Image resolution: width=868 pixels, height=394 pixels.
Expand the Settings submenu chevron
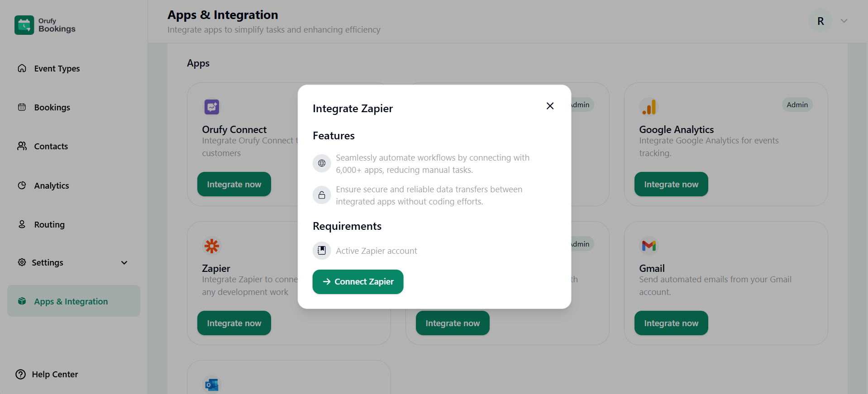click(124, 263)
